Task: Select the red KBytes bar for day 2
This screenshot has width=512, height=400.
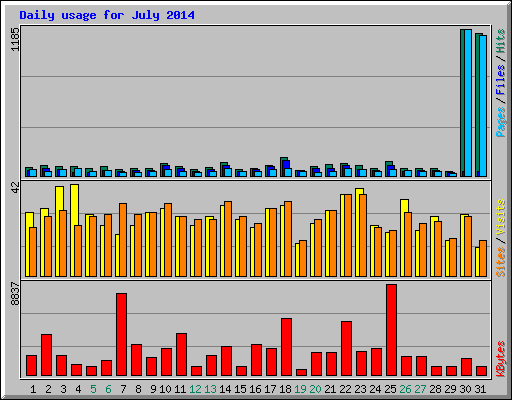Action: (46, 355)
